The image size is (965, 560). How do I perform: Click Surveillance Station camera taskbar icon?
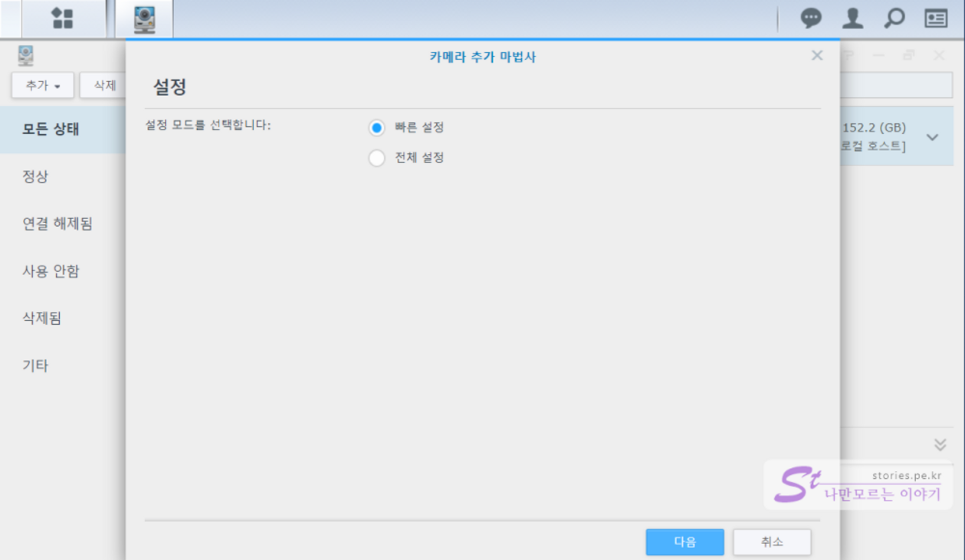pos(144,18)
